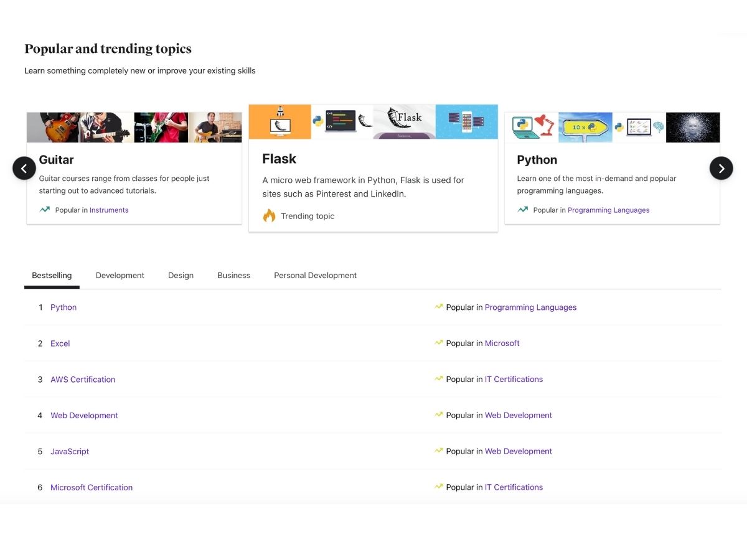This screenshot has height=560, width=747.
Task: Switch to the Development tab
Action: click(120, 276)
